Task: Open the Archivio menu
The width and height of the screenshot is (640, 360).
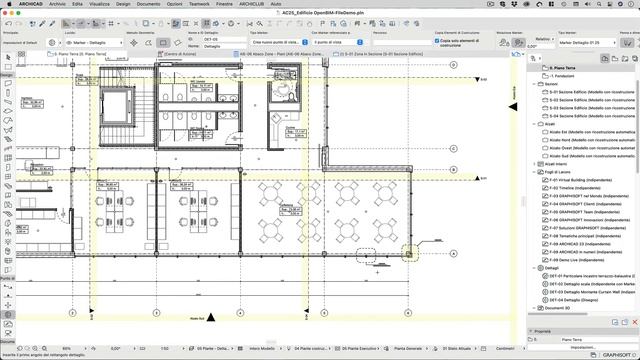Action: (57, 4)
